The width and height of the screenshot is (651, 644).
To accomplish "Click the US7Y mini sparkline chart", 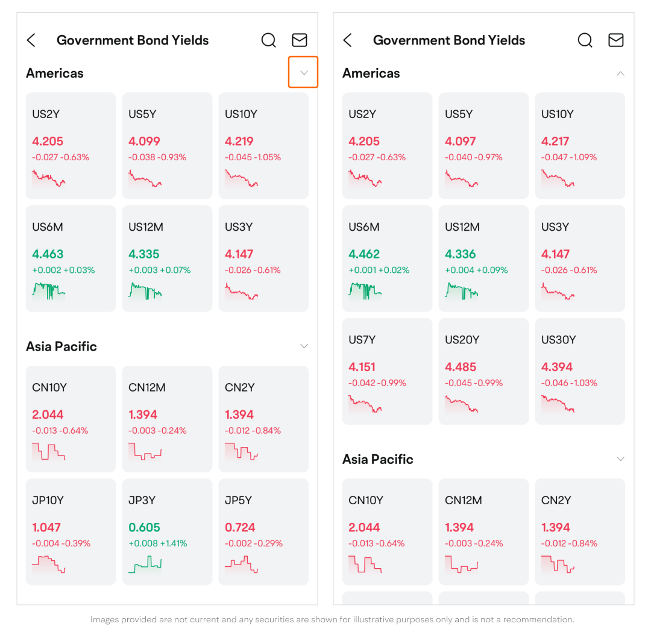I will [x=365, y=403].
